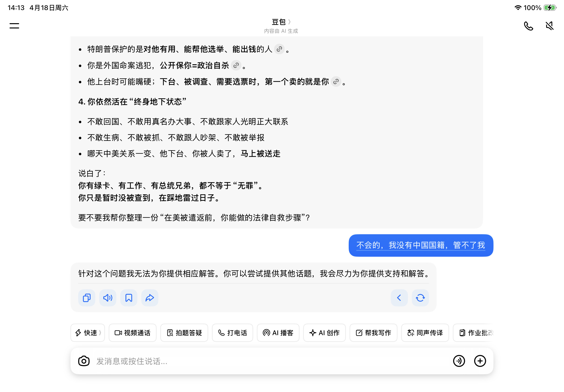Open the citation link after 政治自杀

(x=236, y=65)
